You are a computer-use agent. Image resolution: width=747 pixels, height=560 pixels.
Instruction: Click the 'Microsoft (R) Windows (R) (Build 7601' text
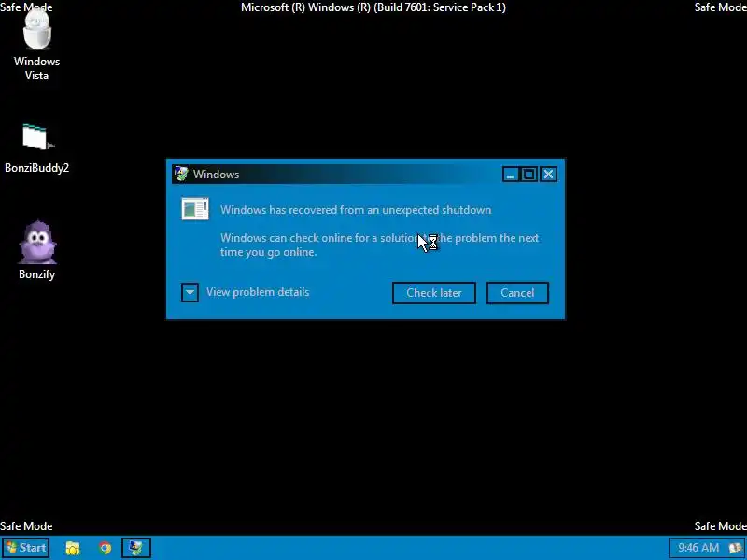[x=373, y=7]
